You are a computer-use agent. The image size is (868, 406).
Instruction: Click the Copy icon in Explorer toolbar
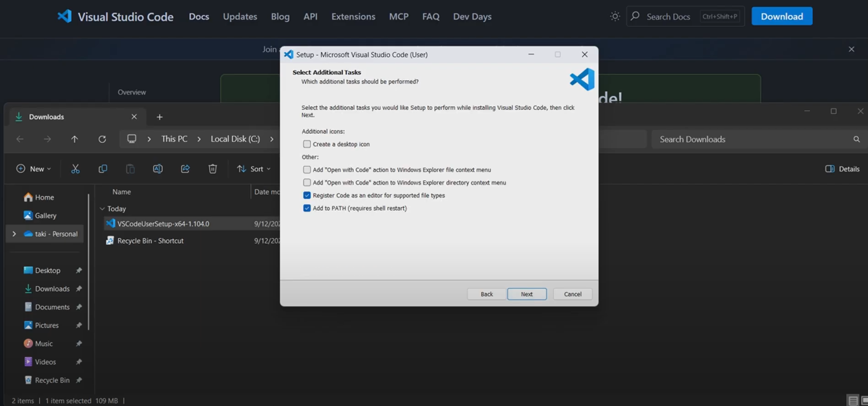103,169
